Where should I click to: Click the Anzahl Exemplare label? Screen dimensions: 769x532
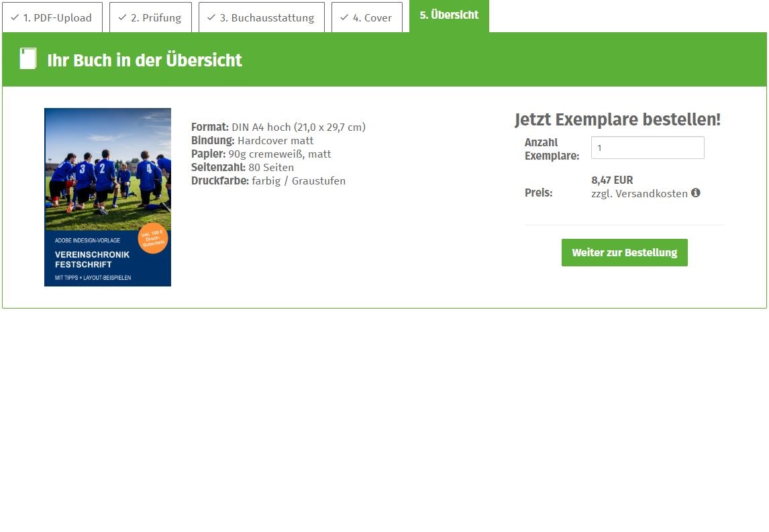pyautogui.click(x=552, y=149)
